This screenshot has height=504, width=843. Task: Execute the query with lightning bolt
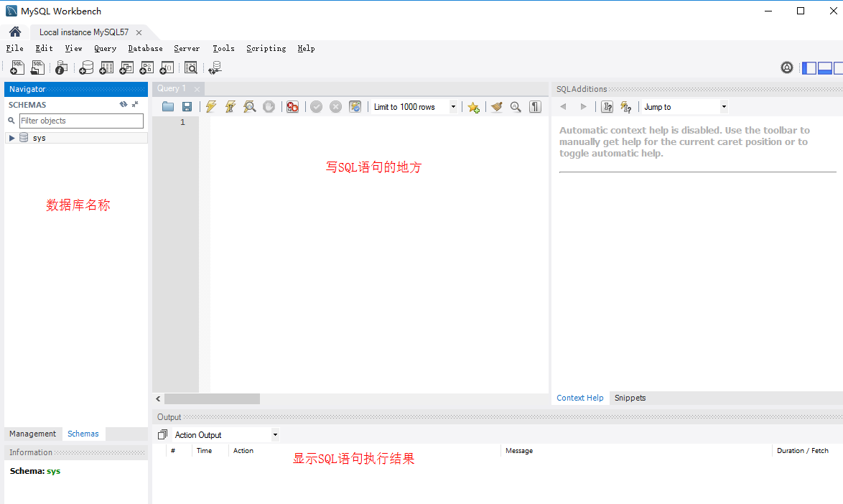point(211,106)
